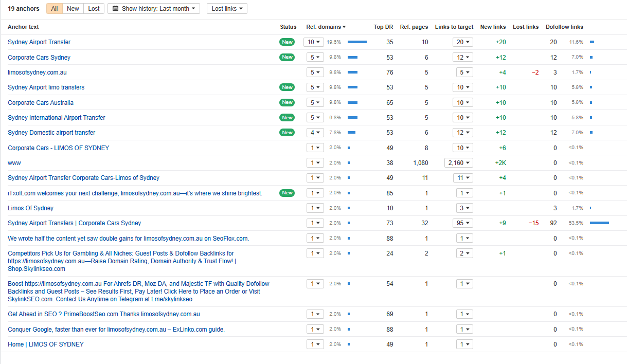This screenshot has height=364, width=627.
Task: Click calendar icon in Show history button
Action: point(115,9)
